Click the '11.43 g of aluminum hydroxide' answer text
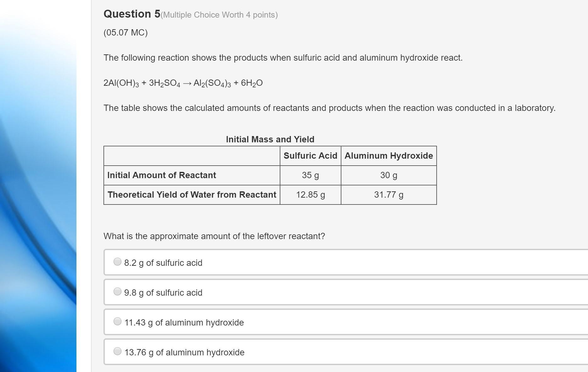 coord(184,323)
